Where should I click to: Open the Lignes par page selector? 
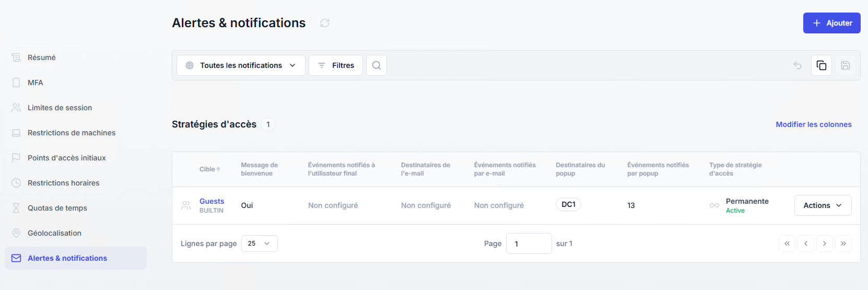[x=259, y=243]
